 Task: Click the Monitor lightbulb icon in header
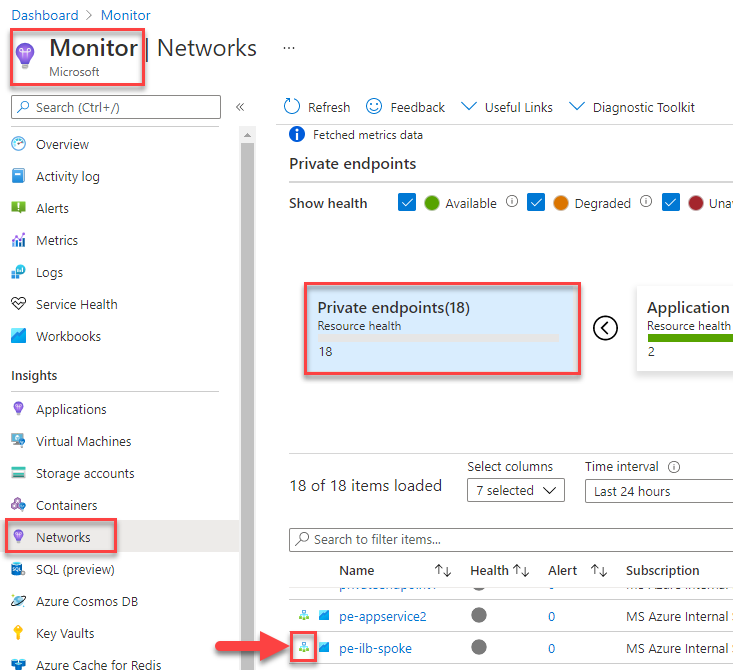point(25,55)
